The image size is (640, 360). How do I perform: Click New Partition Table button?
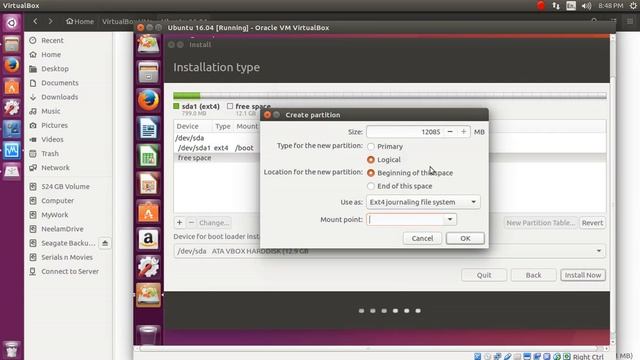tap(540, 223)
